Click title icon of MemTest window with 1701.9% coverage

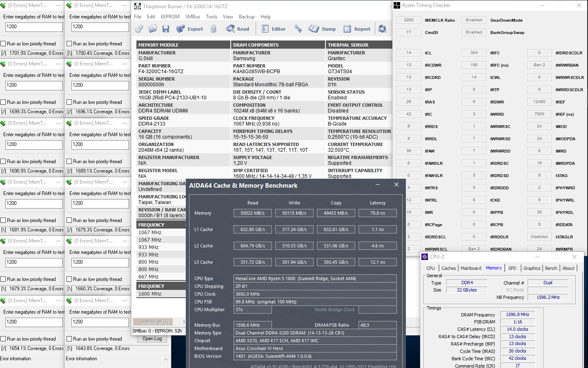point(3,6)
